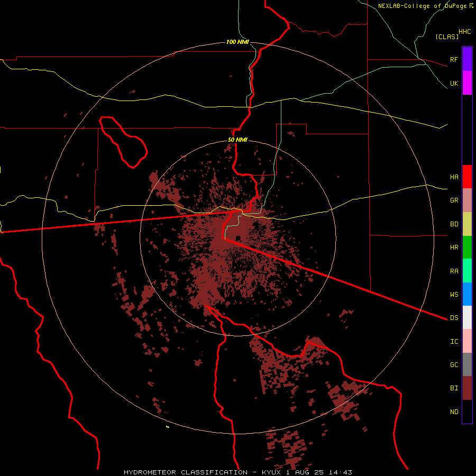Click the HHC product code label

pyautogui.click(x=464, y=32)
